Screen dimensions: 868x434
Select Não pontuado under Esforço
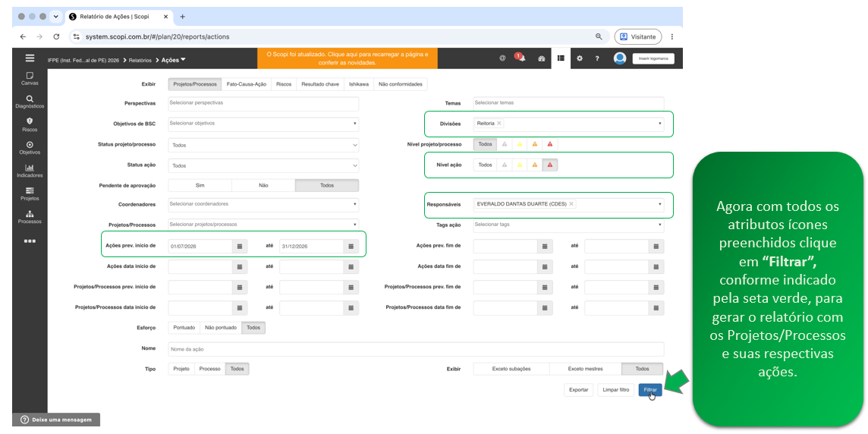pyautogui.click(x=220, y=328)
